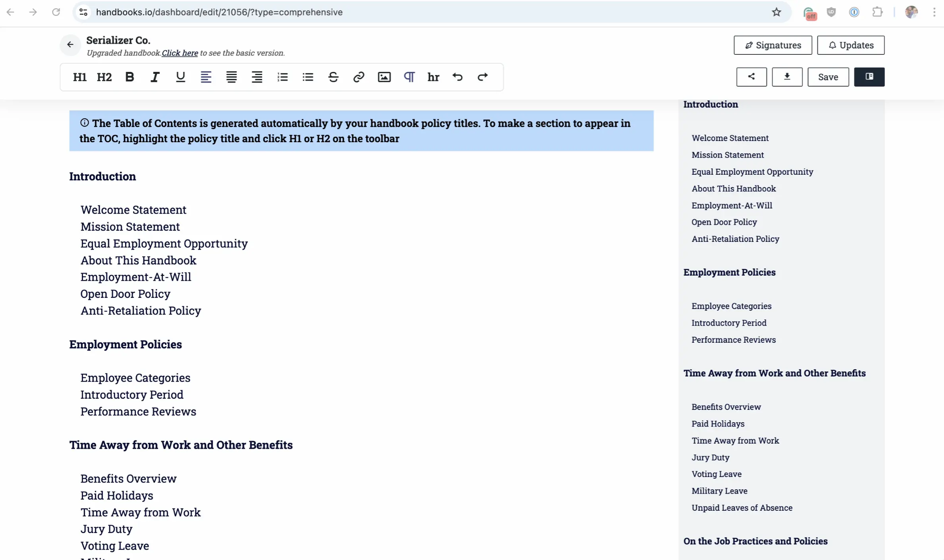Image resolution: width=944 pixels, height=560 pixels.
Task: Open the Signatures page
Action: tap(772, 45)
